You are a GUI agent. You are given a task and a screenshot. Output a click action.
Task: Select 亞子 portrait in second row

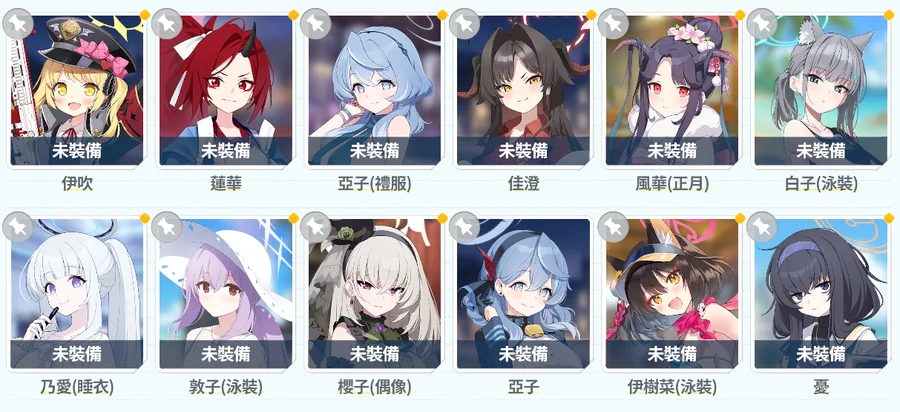(523, 293)
